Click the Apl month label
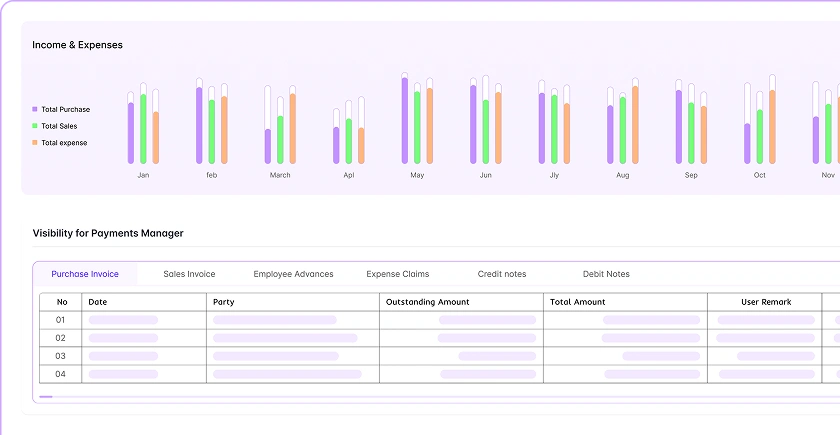Screen dimensions: 840x435 click(x=349, y=175)
